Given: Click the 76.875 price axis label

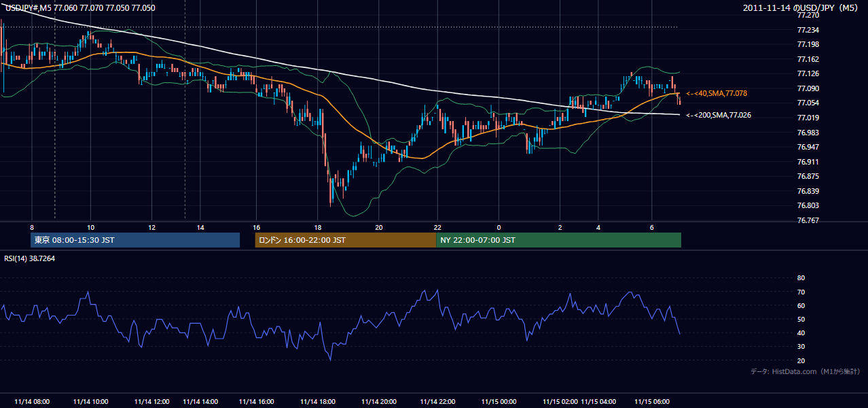Looking at the screenshot, I should 808,176.
